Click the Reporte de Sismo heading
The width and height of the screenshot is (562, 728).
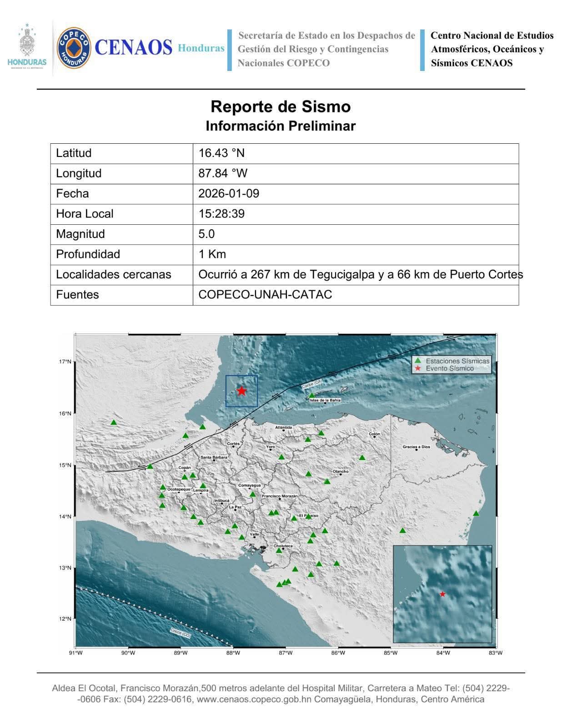(281, 106)
